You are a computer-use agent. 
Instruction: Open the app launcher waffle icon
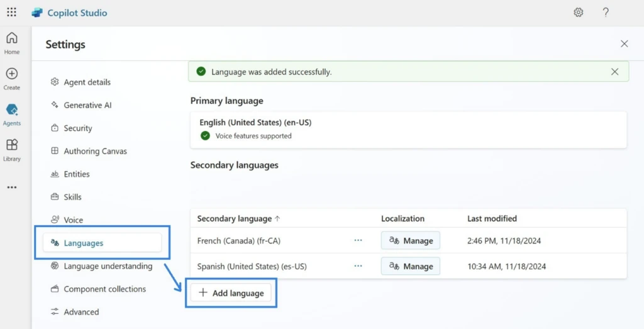pos(12,13)
